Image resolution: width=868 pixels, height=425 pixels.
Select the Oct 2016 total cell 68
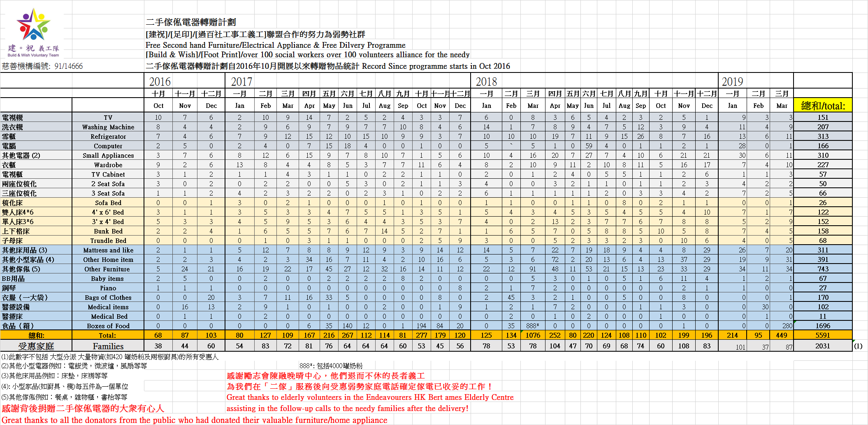158,335
